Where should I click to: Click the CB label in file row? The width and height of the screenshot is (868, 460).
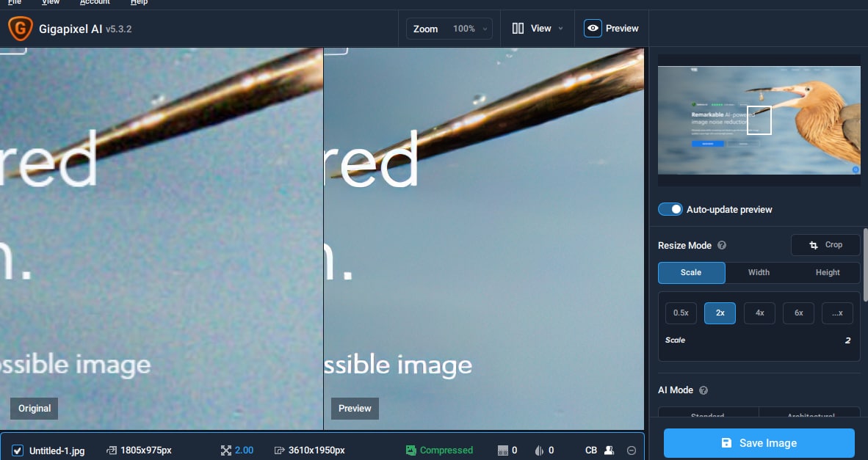coord(591,450)
